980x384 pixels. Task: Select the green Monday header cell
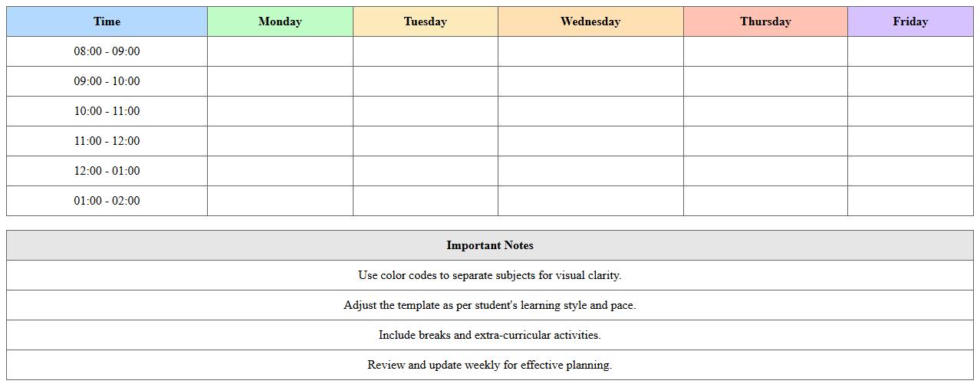[x=280, y=21]
